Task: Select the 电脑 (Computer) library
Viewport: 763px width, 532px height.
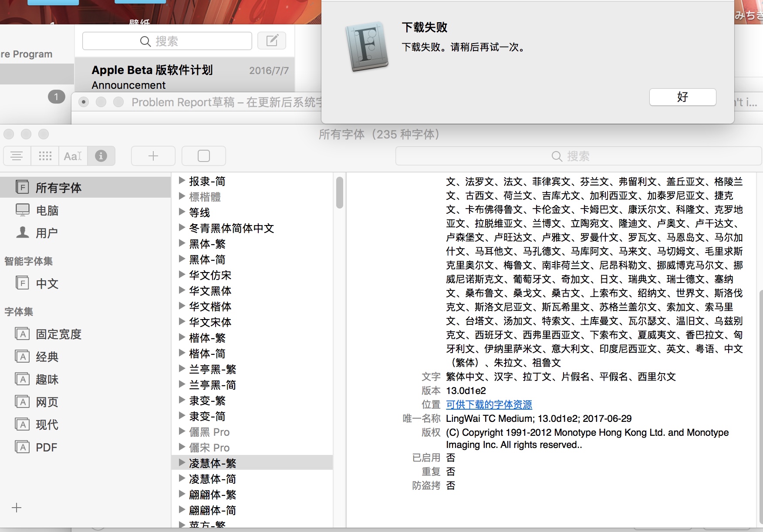Action: pos(47,210)
